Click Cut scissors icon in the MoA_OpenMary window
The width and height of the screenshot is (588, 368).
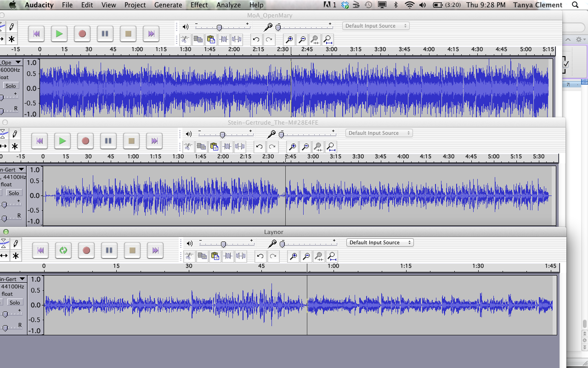pyautogui.click(x=185, y=40)
